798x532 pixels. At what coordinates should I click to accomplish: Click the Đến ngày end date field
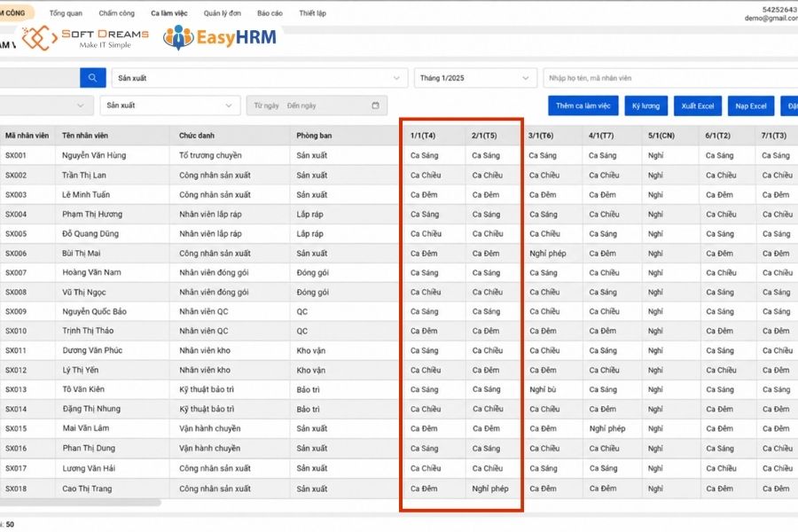[x=301, y=106]
